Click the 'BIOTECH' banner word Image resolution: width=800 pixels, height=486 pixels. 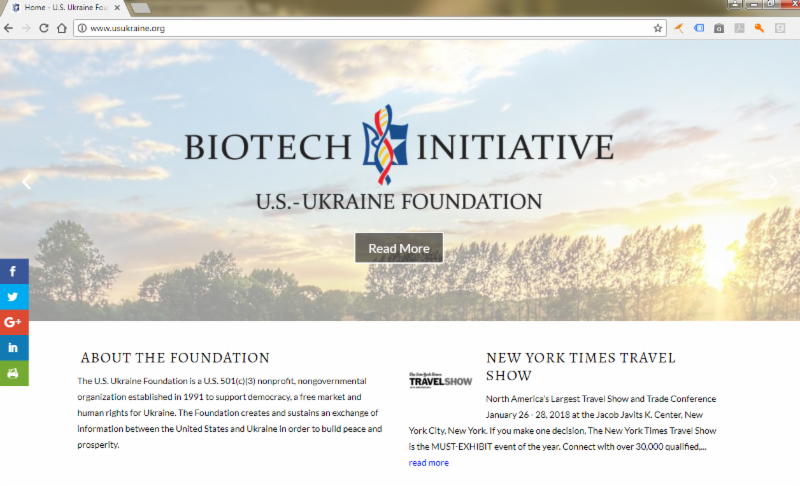pyautogui.click(x=268, y=147)
